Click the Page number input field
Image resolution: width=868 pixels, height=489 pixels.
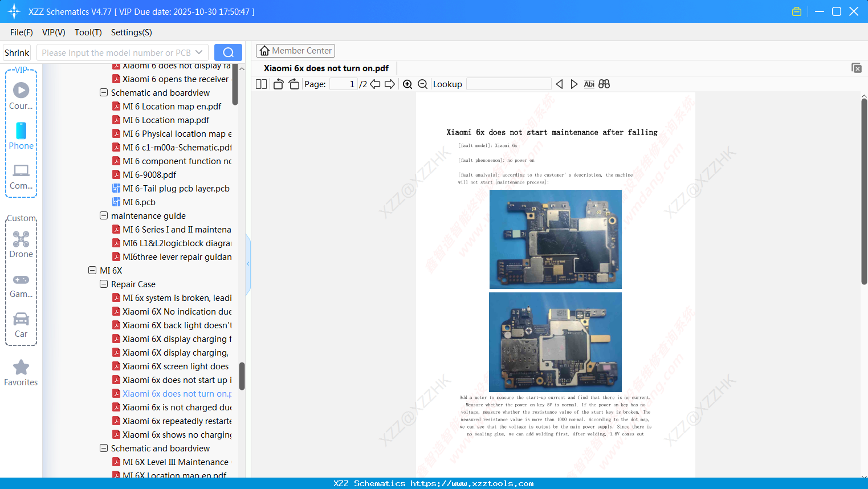(344, 84)
